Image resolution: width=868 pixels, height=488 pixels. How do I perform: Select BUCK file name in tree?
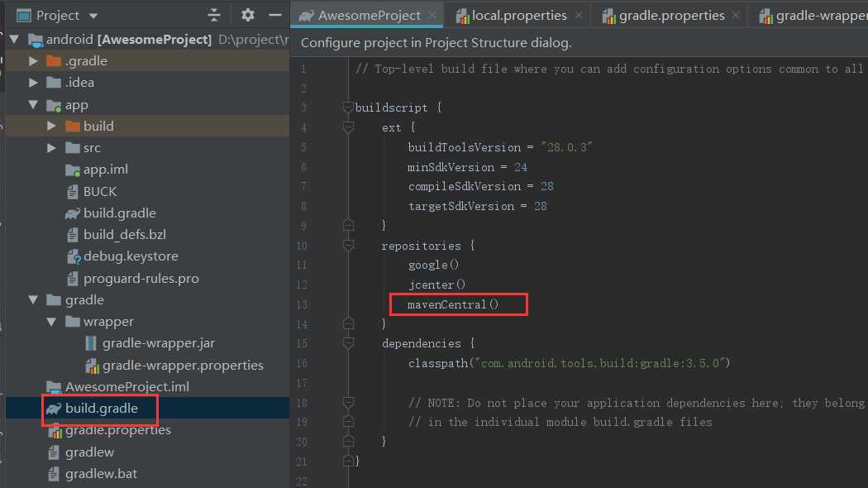tap(100, 192)
